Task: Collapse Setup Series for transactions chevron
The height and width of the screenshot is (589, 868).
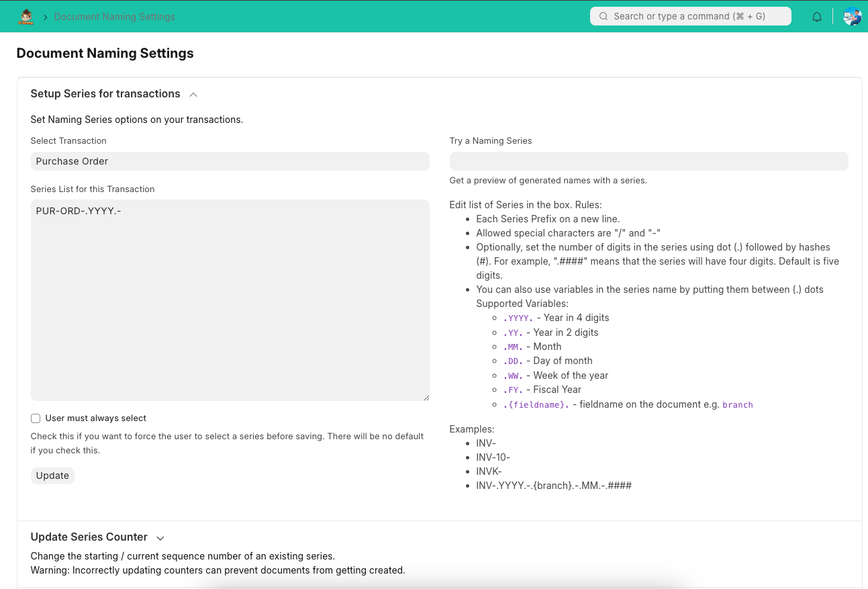Action: click(x=193, y=95)
